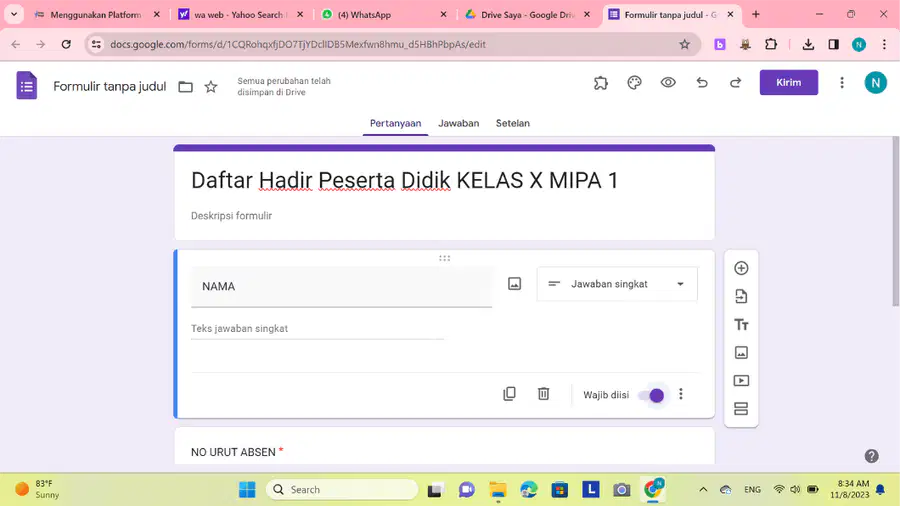The image size is (900, 506).
Task: Star the Formulir tanpa judul form
Action: click(x=211, y=87)
